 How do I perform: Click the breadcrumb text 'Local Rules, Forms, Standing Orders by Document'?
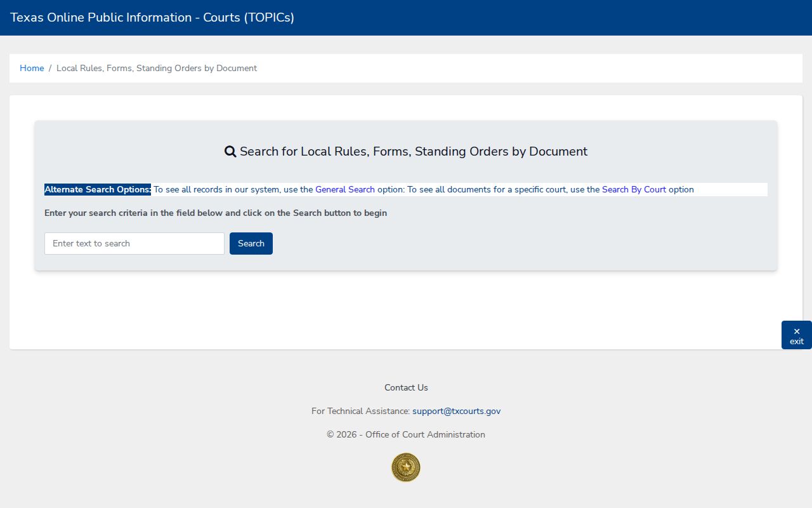click(x=157, y=68)
